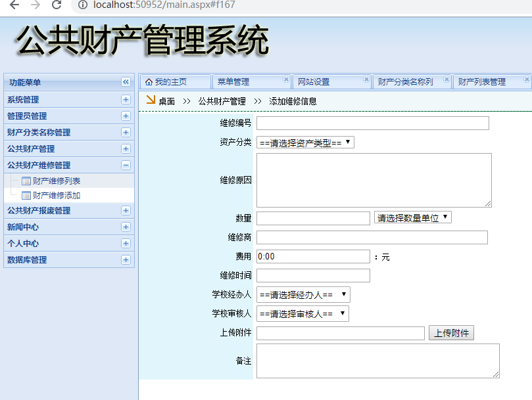Close the 网站设置 tab
The height and width of the screenshot is (400, 532).
point(366,79)
